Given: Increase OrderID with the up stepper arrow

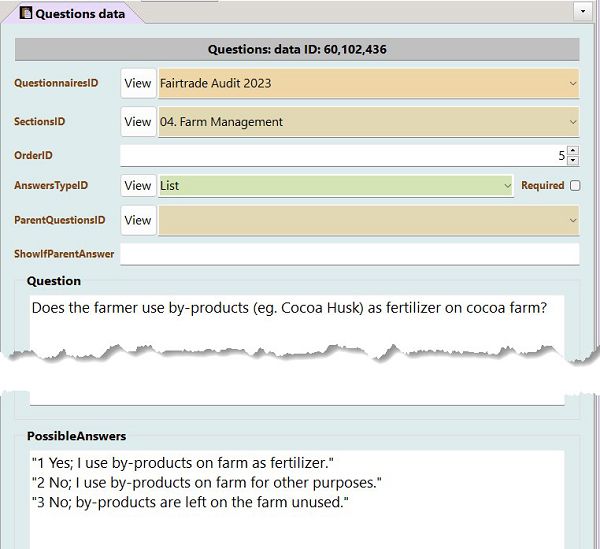Looking at the screenshot, I should pyautogui.click(x=572, y=150).
